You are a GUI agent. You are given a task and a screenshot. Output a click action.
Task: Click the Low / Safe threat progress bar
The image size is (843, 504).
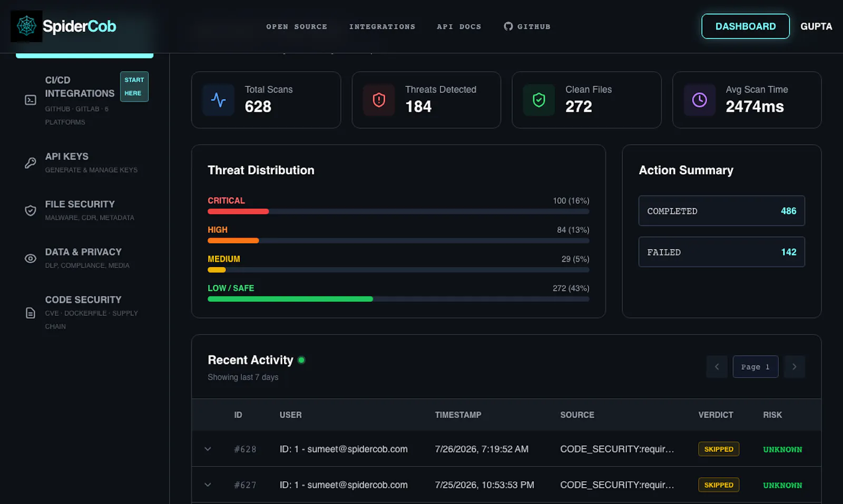(398, 299)
